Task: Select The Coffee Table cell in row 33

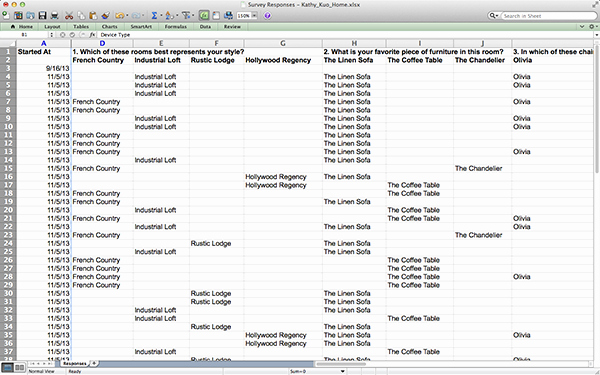Action: [x=420, y=318]
